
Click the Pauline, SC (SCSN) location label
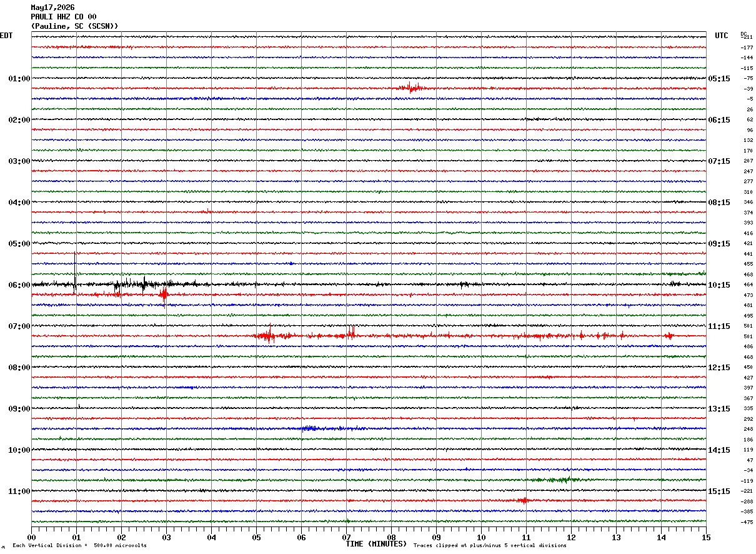coord(74,26)
